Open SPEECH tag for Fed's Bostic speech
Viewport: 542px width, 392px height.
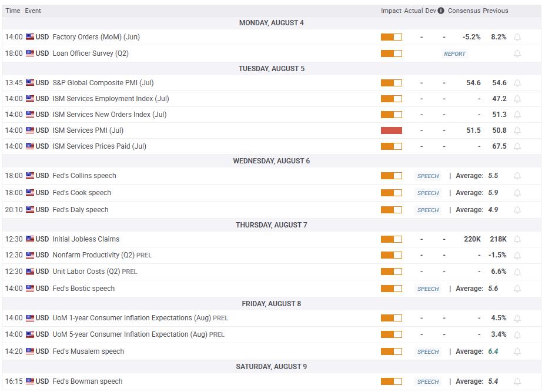[428, 289]
